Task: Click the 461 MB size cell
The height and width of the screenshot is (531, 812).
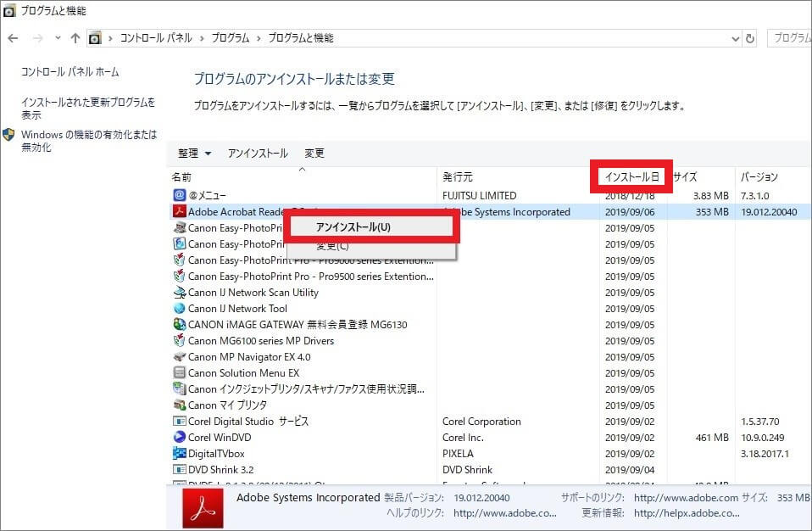Action: click(x=712, y=438)
